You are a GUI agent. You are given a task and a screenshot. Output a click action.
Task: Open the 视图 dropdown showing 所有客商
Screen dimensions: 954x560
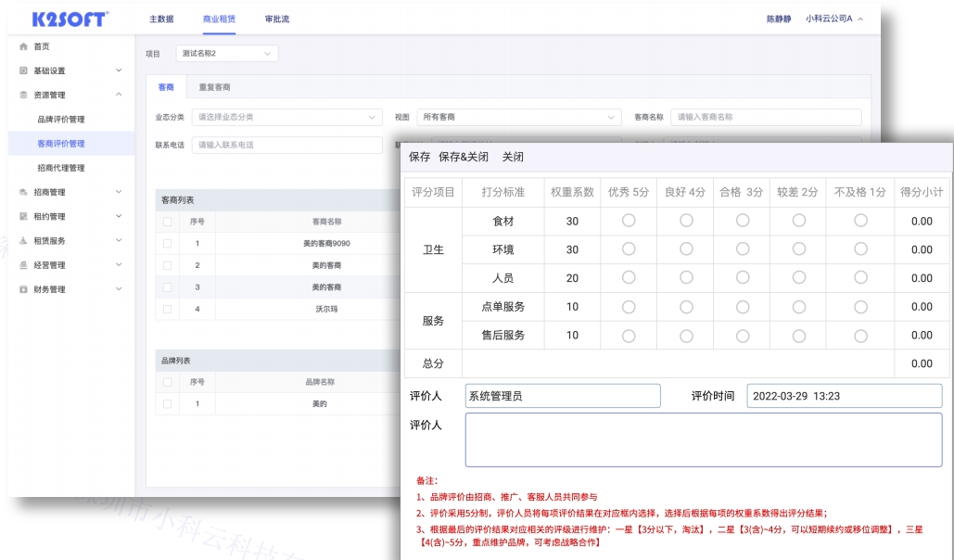click(519, 117)
